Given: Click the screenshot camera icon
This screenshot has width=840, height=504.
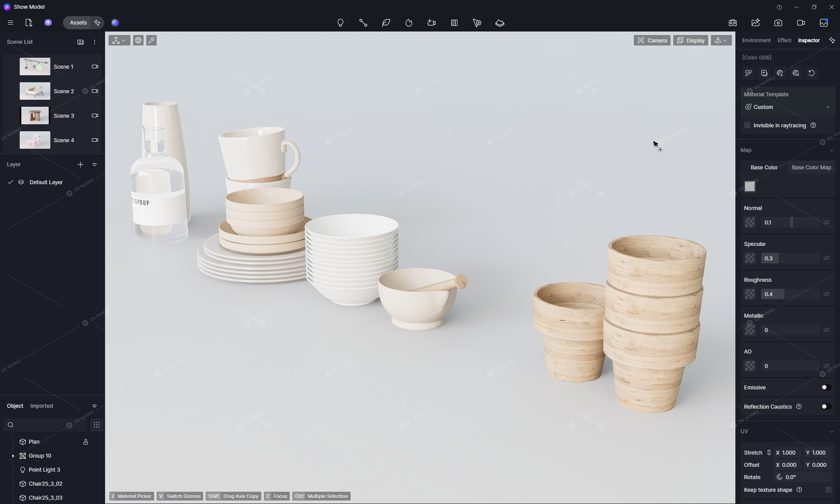Looking at the screenshot, I should tap(778, 23).
